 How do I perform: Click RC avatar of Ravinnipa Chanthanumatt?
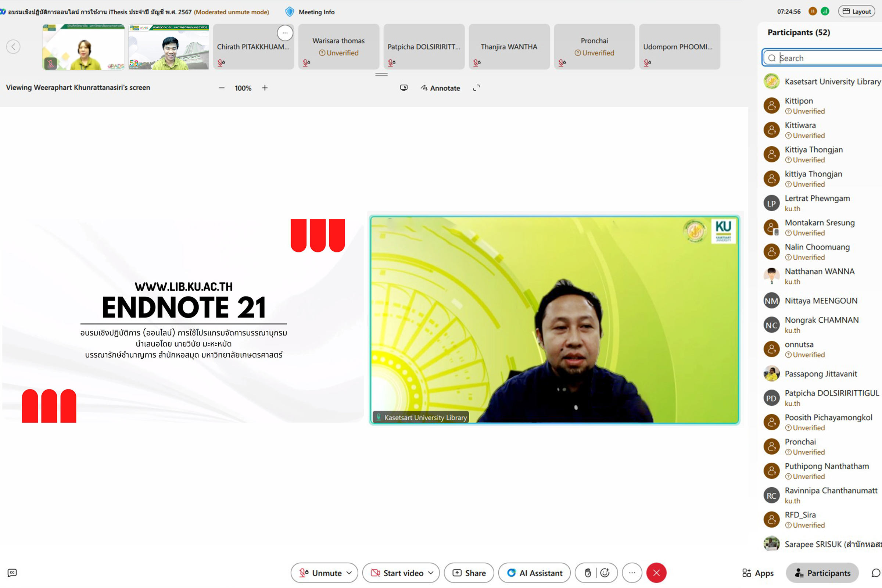771,496
